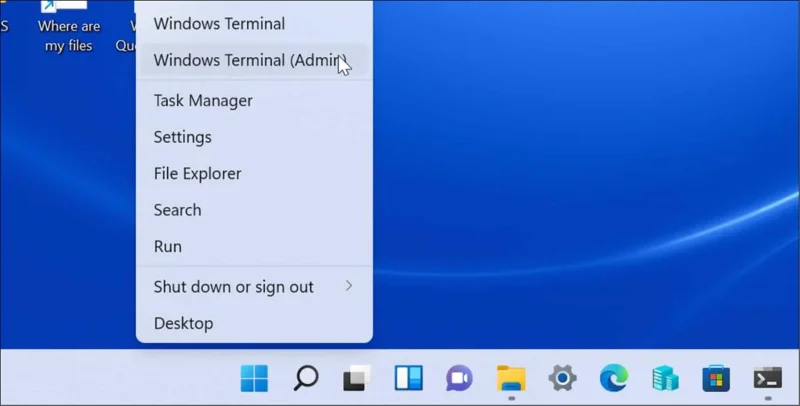The image size is (800, 406).
Task: Open File Explorer folder icon on taskbar
Action: pos(511,378)
